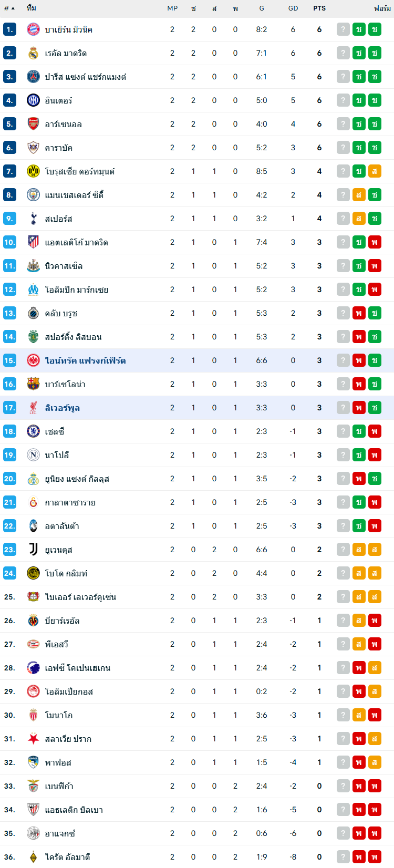Click Atletico Madrid's red loss form badge
This screenshot has width=394, height=868.
tap(375, 242)
